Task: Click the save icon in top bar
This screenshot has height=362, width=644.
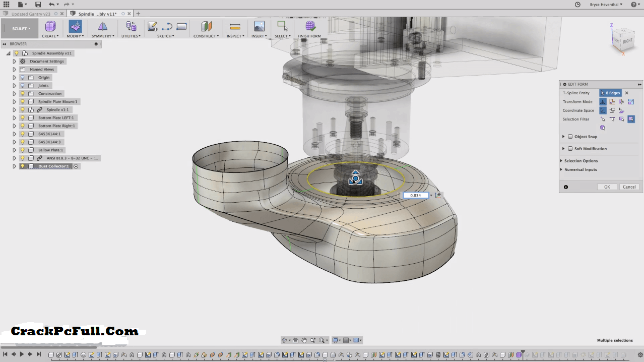Action: pos(38,5)
